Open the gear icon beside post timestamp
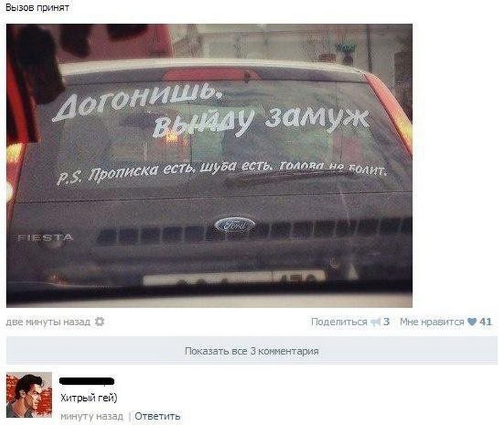Image resolution: width=504 pixels, height=425 pixels. (x=100, y=322)
